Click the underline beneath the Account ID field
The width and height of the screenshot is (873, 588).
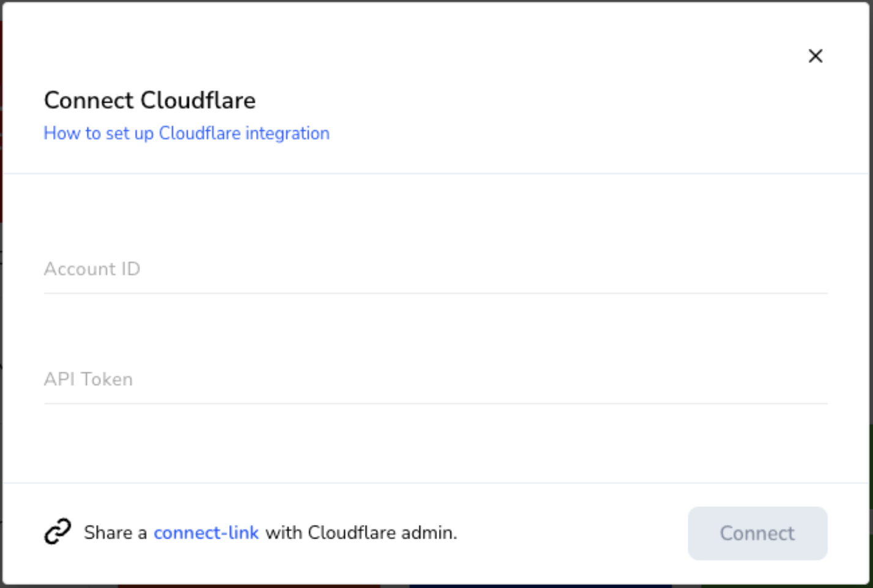click(435, 293)
